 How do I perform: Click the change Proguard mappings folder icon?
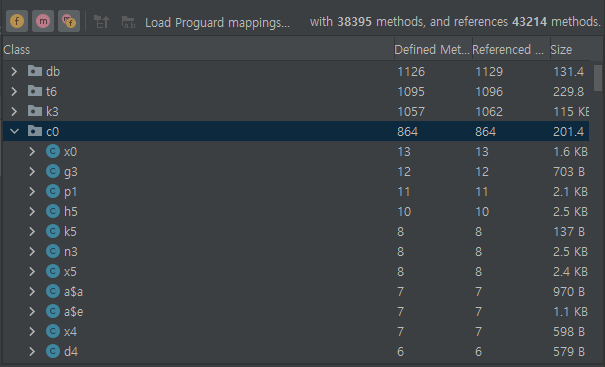click(x=128, y=22)
